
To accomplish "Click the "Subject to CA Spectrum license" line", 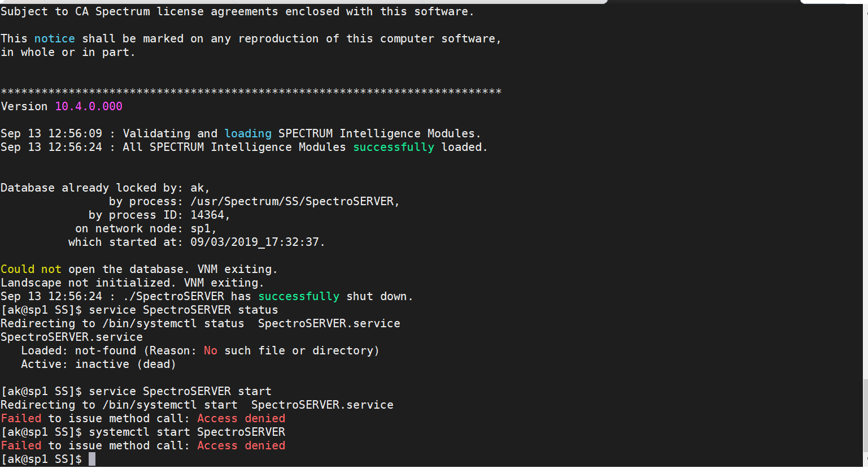I will coord(237,11).
